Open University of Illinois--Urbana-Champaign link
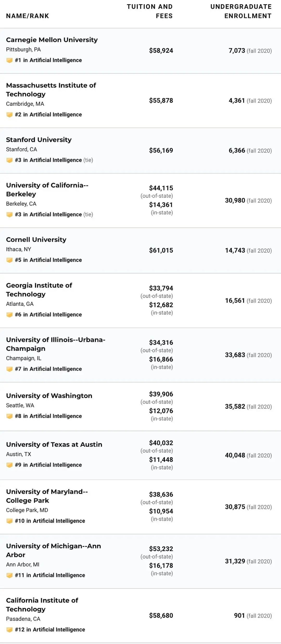 [55, 344]
